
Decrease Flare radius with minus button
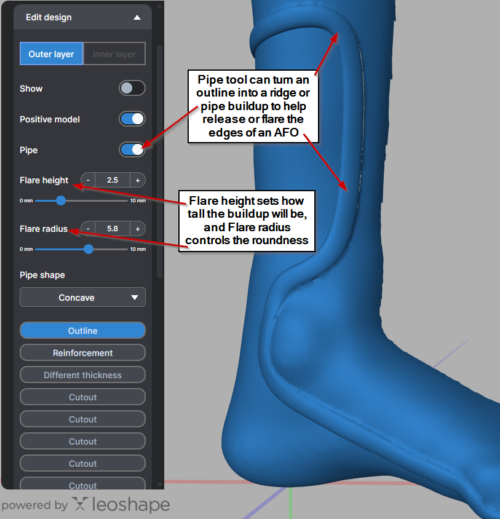point(88,229)
